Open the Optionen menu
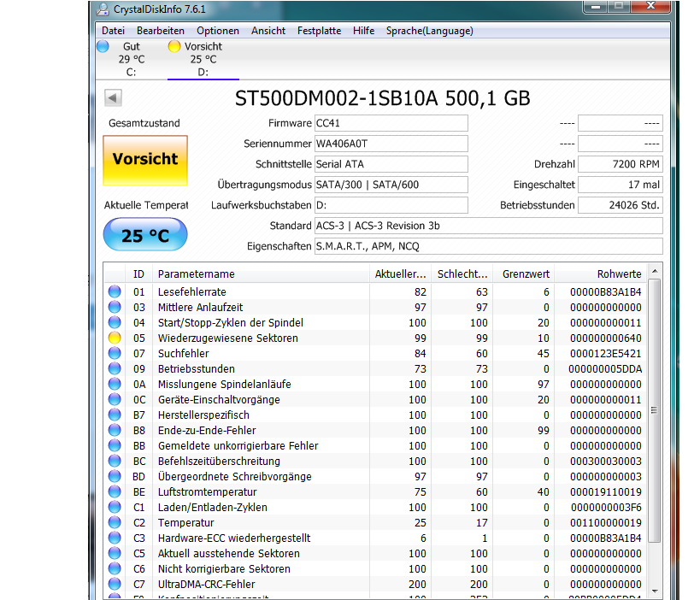This screenshot has height=600, width=700. [218, 31]
